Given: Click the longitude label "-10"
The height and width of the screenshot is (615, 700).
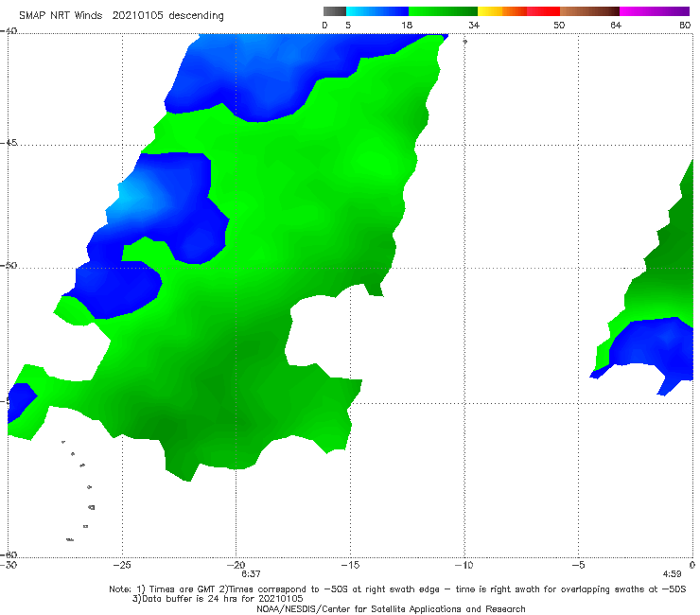Looking at the screenshot, I should [464, 565].
